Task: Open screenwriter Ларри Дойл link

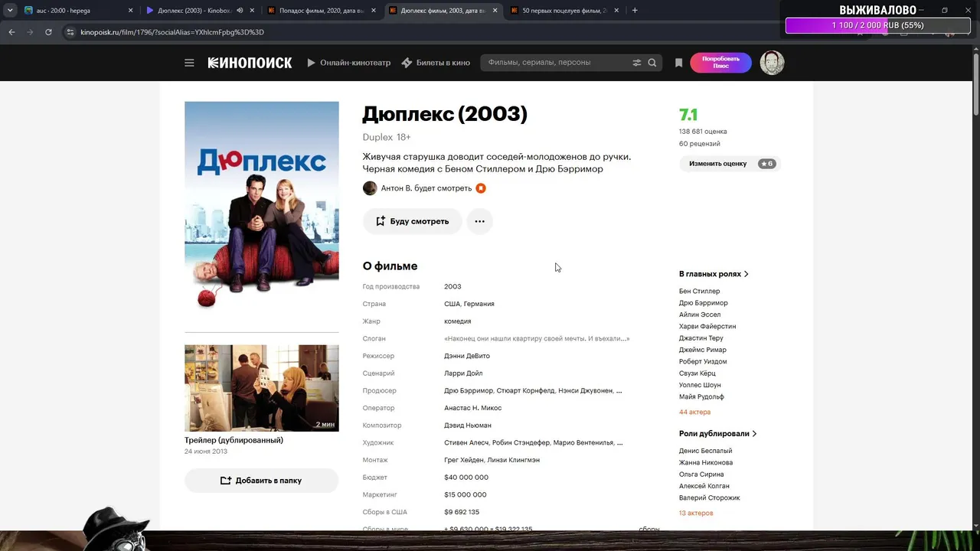Action: tap(463, 373)
